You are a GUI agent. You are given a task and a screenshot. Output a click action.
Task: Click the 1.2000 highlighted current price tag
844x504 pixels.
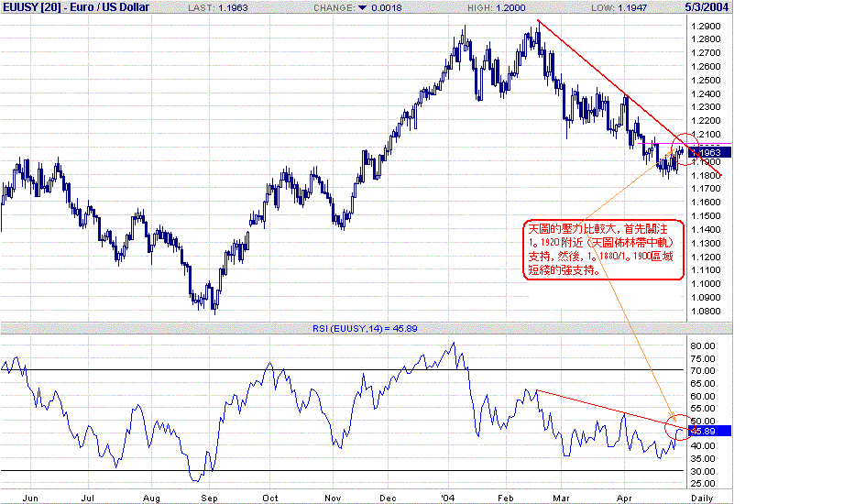point(710,153)
